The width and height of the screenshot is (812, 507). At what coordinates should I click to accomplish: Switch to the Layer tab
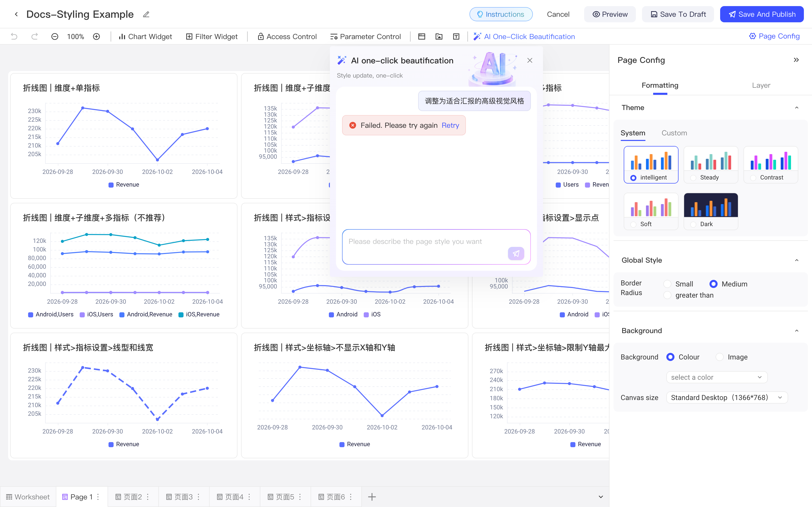click(x=761, y=85)
